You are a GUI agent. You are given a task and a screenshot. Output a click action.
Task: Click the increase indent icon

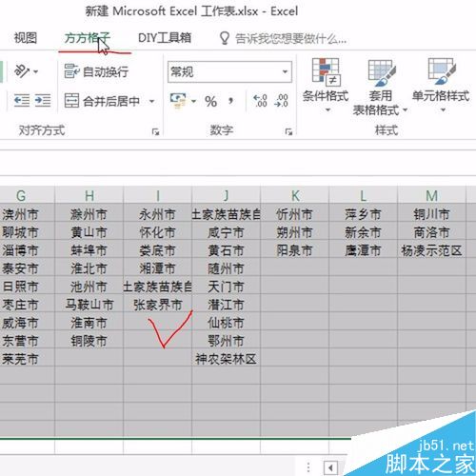click(x=43, y=101)
